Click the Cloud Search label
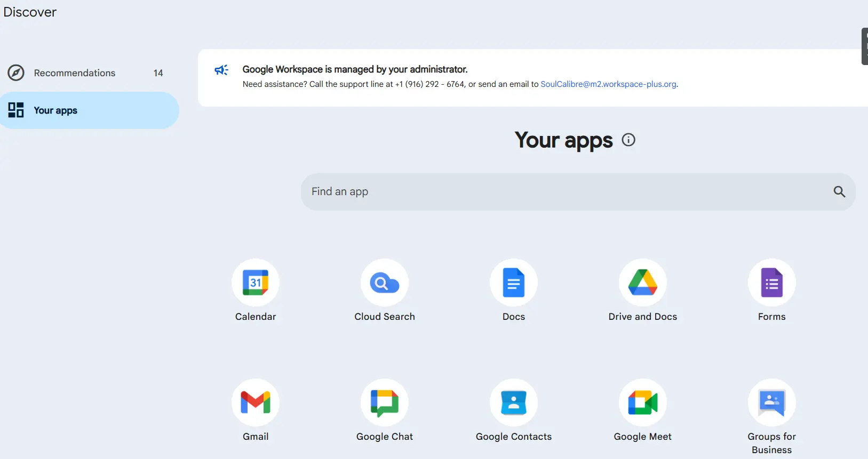The height and width of the screenshot is (459, 868). point(385,317)
